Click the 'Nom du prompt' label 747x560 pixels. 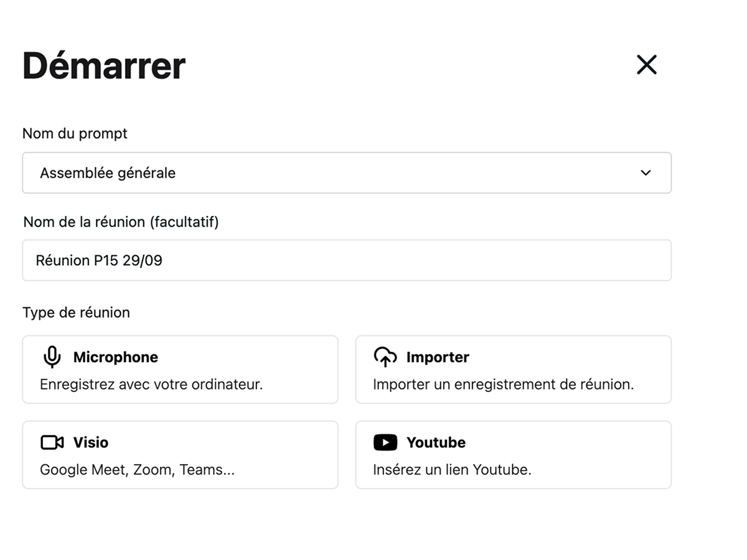(75, 134)
